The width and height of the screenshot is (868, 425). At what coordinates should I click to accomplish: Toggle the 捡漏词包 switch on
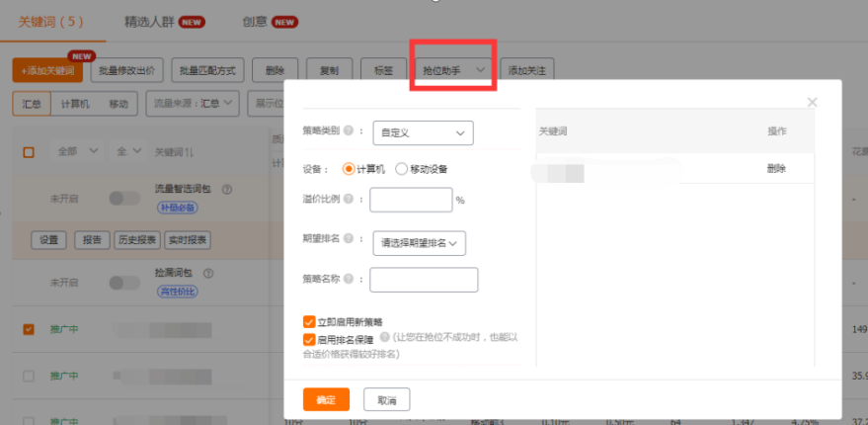(124, 283)
